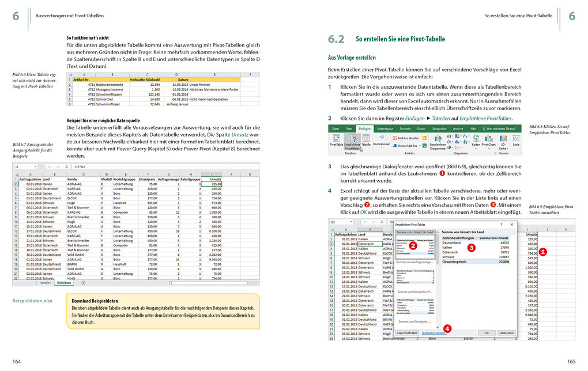
Task: Insert a hierarchy chart from the Diagramme group
Action: [458, 137]
